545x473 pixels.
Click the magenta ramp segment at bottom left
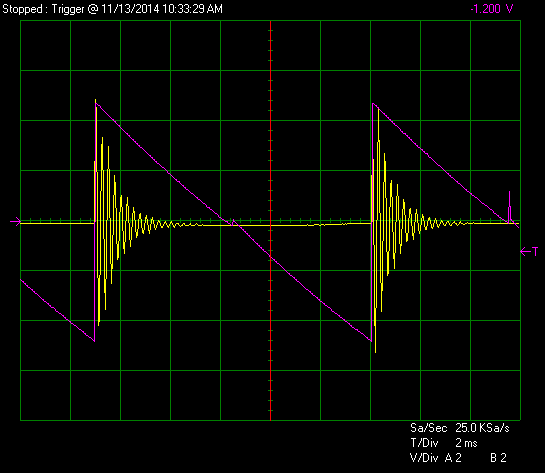57,310
